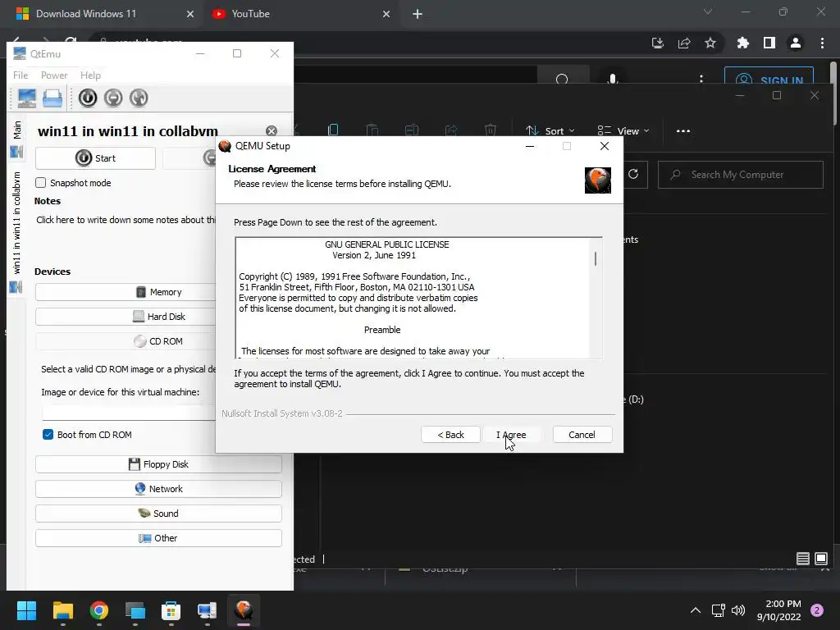Collapse the CD ROM device section
Image resolution: width=840 pixels, height=630 pixels.
coord(158,341)
